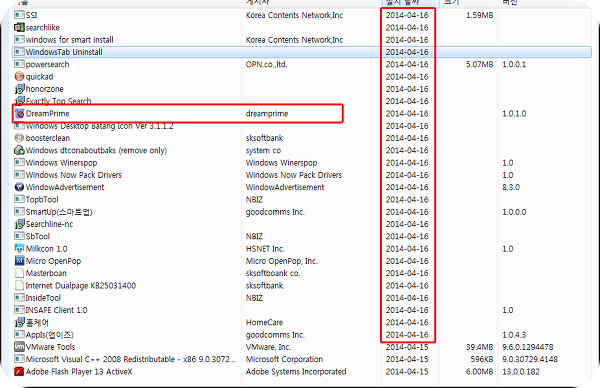Click the searchlike program icon
600x388 pixels.
point(19,27)
